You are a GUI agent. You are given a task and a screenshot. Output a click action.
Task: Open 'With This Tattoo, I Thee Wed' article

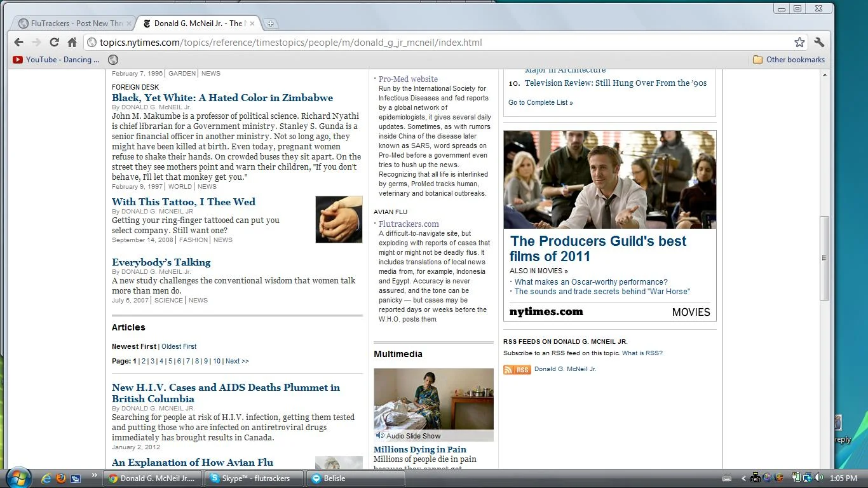[184, 202]
